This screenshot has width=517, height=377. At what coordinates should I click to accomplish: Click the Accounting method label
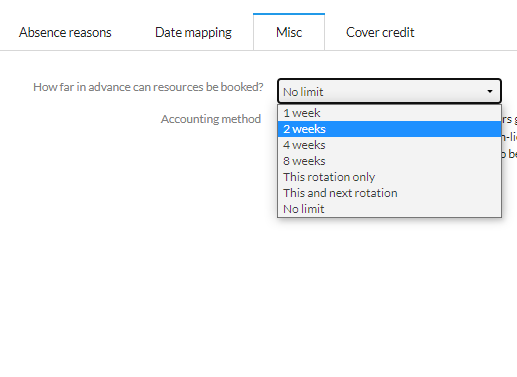[211, 119]
